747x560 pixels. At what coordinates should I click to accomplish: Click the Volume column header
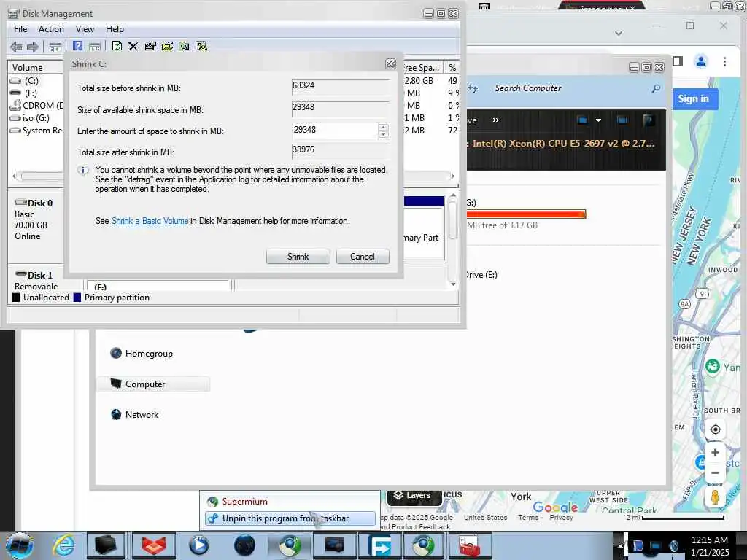[36, 68]
